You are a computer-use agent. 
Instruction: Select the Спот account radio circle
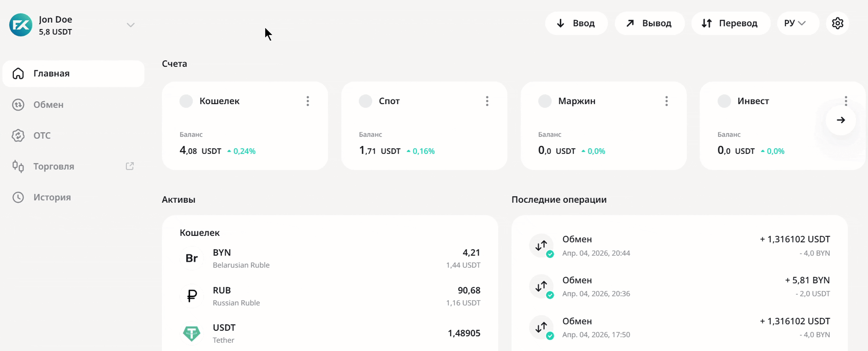point(365,101)
